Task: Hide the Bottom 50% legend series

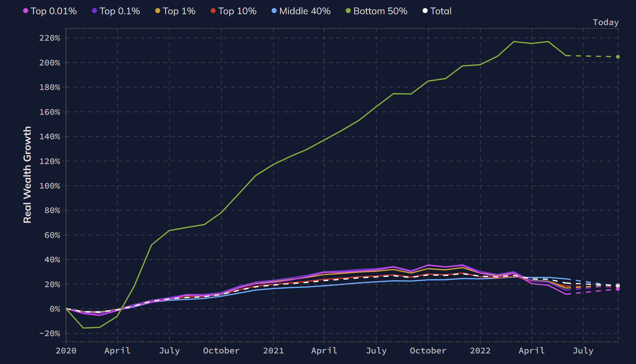Action: (380, 11)
